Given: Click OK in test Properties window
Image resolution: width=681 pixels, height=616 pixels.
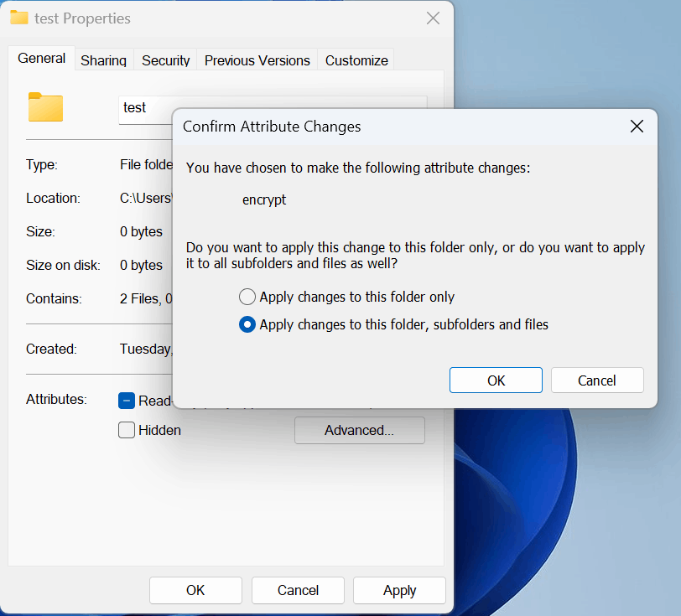Looking at the screenshot, I should [195, 590].
